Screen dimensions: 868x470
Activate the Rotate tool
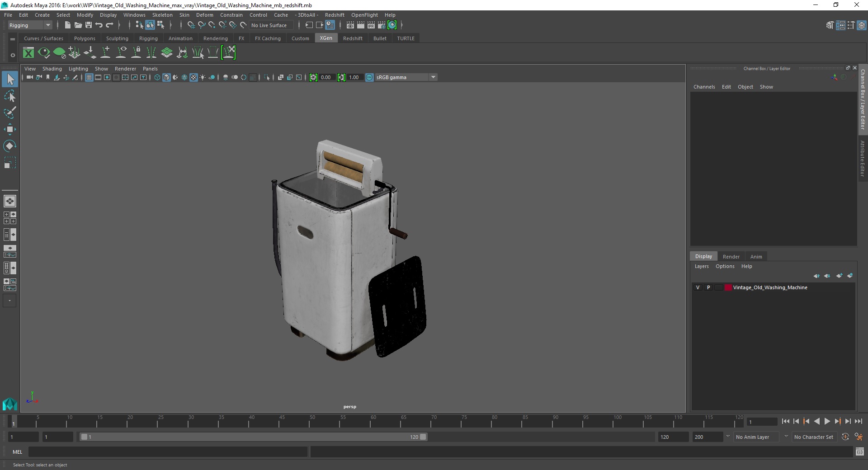(x=10, y=146)
